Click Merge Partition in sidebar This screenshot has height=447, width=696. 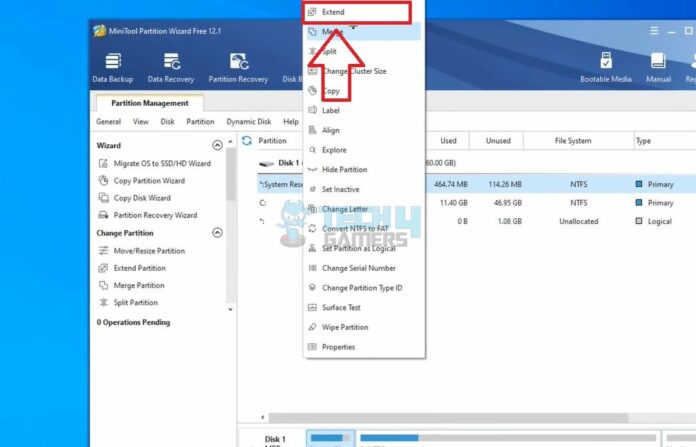click(131, 285)
